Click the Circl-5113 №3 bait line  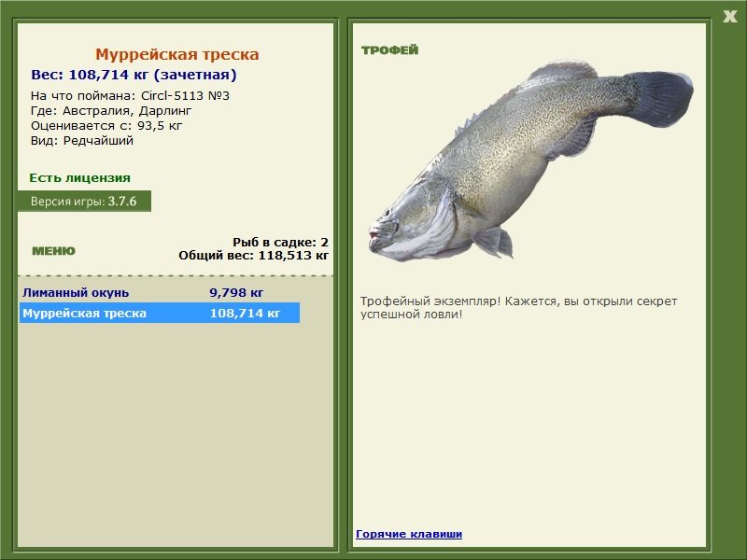point(130,96)
